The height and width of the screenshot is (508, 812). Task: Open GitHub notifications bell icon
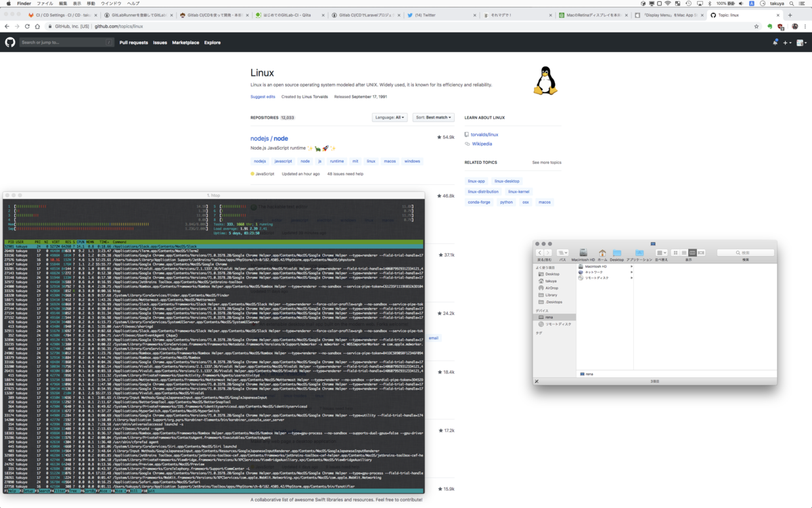pyautogui.click(x=775, y=42)
